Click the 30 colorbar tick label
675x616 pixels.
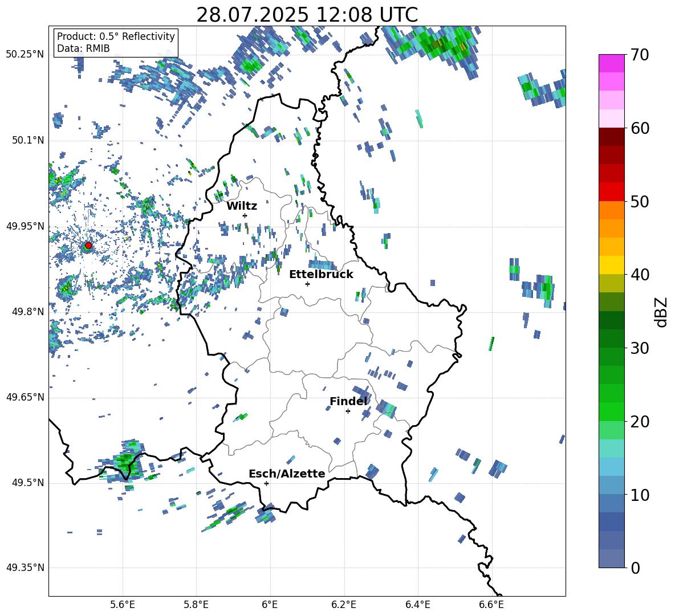tap(639, 348)
